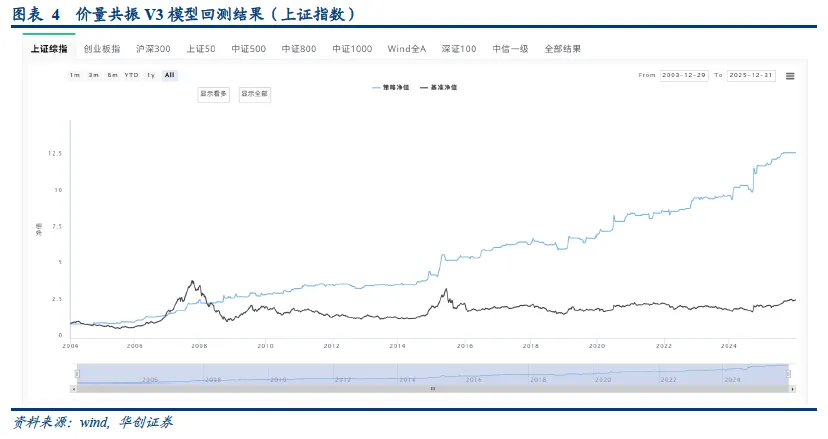
Task: Grab the navigator left range handle
Action: tap(77, 374)
